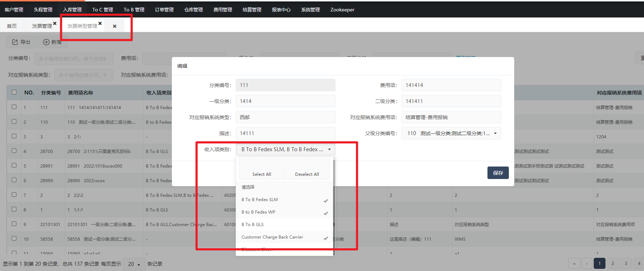Click the 二级分类 field showing 141411
The image size is (644, 271).
(451, 101)
